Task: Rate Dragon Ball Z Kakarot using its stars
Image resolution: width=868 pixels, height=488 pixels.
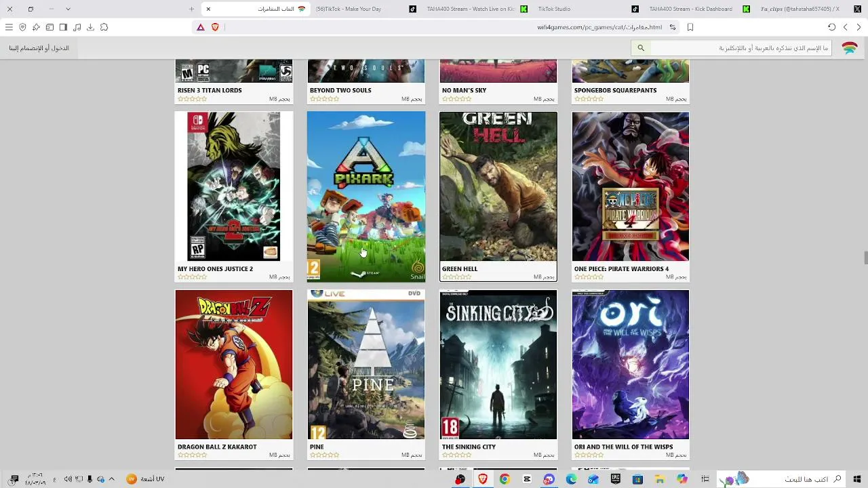Action: [x=192, y=455]
